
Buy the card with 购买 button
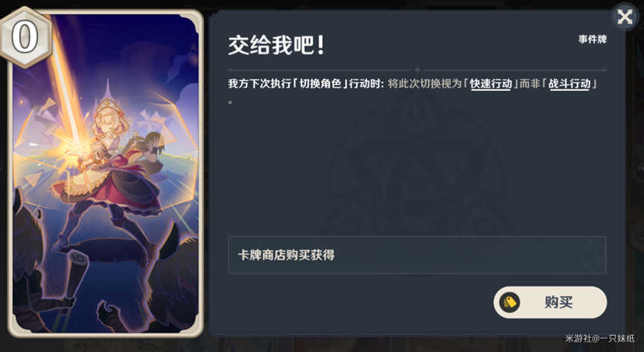[x=550, y=302]
